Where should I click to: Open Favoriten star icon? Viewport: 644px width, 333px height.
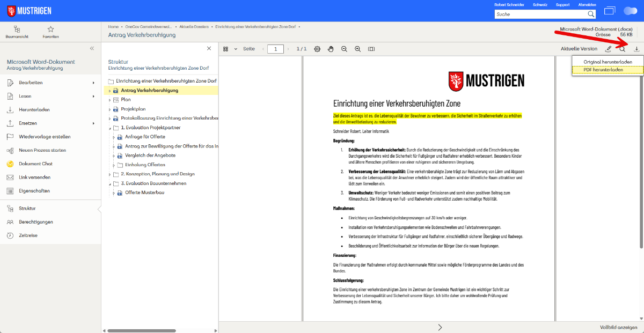pos(50,29)
